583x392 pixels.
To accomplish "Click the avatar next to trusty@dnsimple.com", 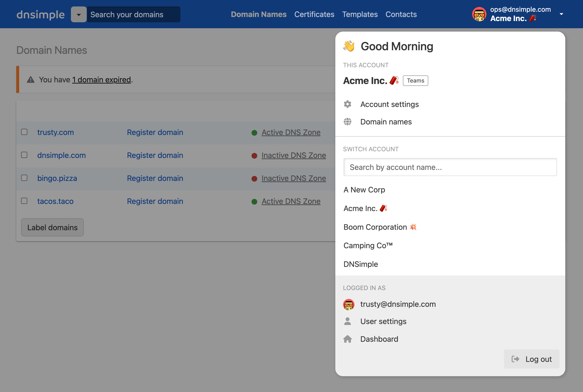I will (349, 304).
